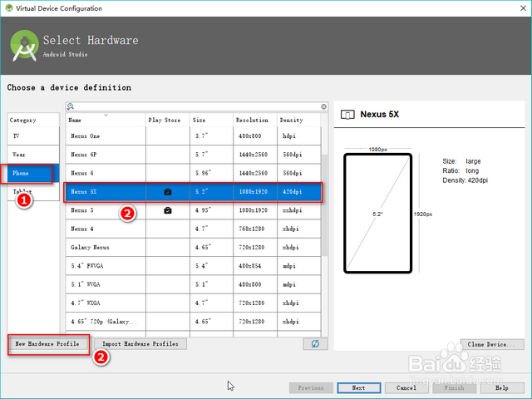The height and width of the screenshot is (399, 532).
Task: Click the search magnifier icon
Action: point(70,106)
